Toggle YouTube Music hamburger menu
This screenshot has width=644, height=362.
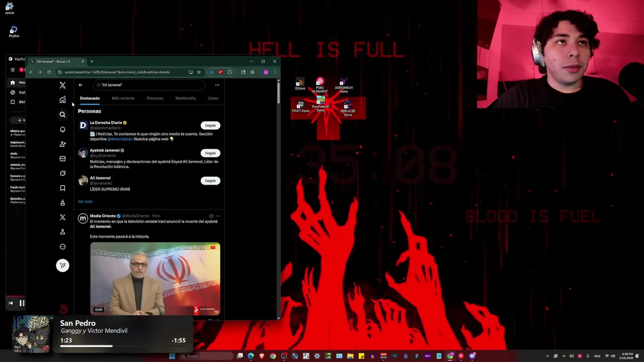click(13, 70)
